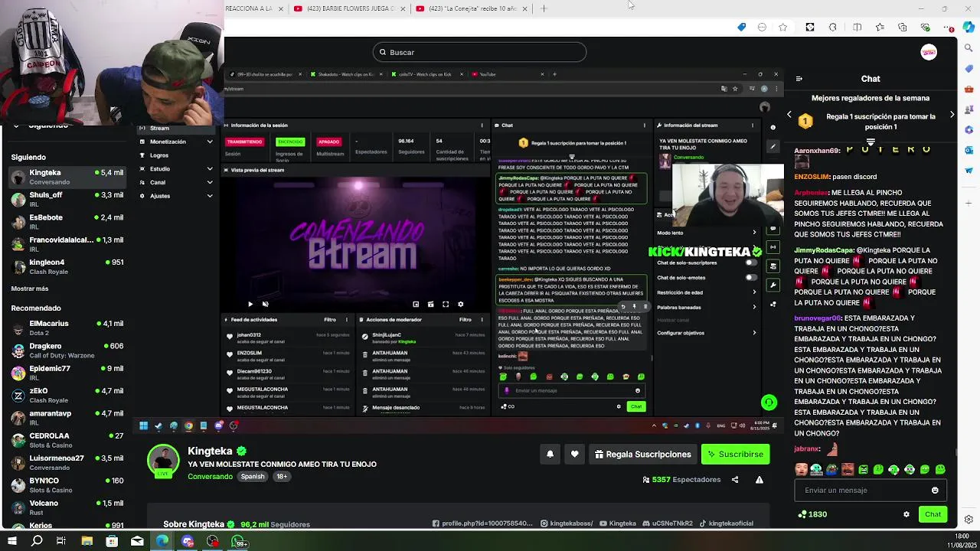Click the Windows Start button on taskbar
The image size is (980, 551).
pos(11,542)
